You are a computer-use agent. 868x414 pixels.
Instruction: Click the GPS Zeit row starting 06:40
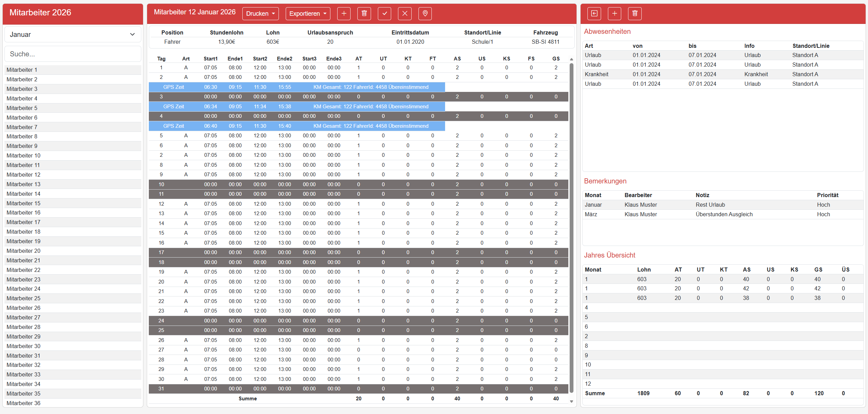pyautogui.click(x=297, y=126)
